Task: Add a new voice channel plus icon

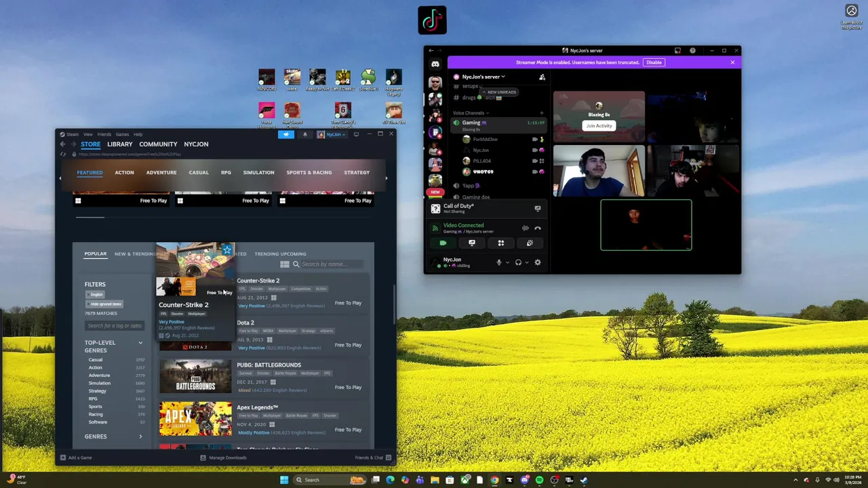Action: pyautogui.click(x=542, y=113)
